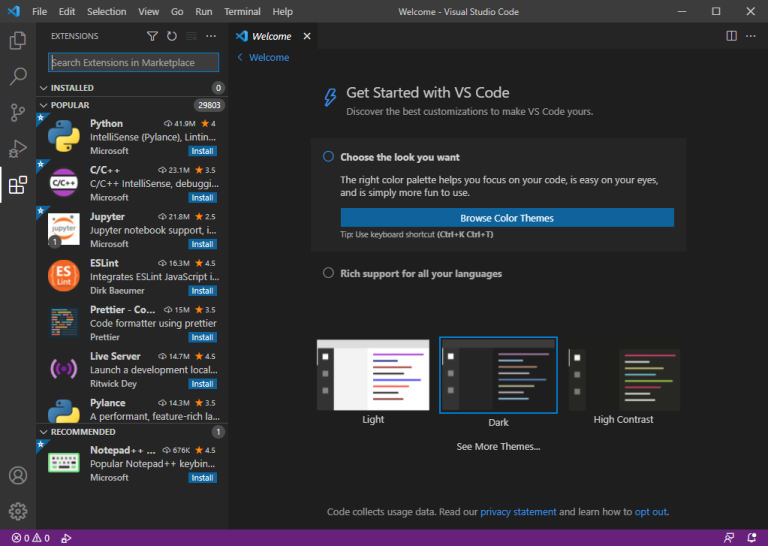Install the Live Server extension
768x546 pixels.
202,383
